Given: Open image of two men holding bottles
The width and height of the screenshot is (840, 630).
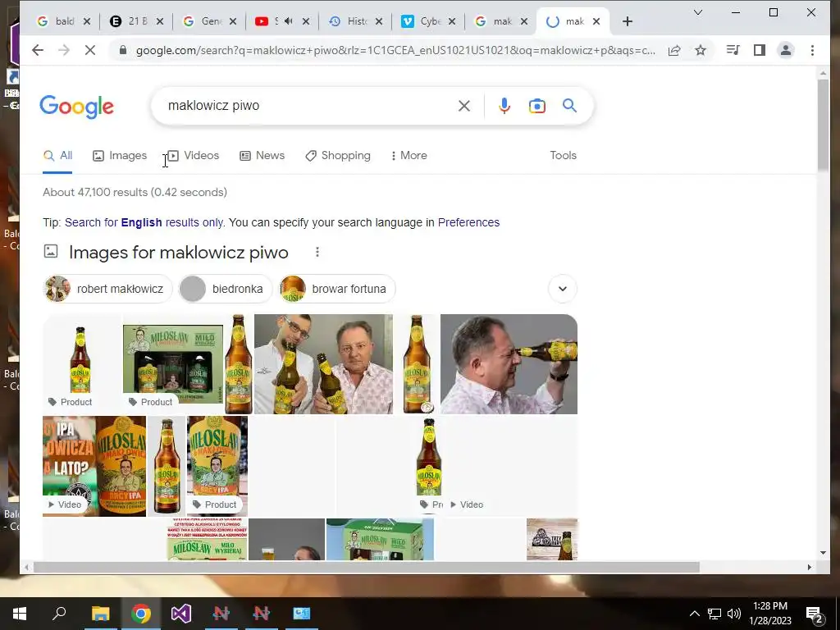Looking at the screenshot, I should (323, 364).
